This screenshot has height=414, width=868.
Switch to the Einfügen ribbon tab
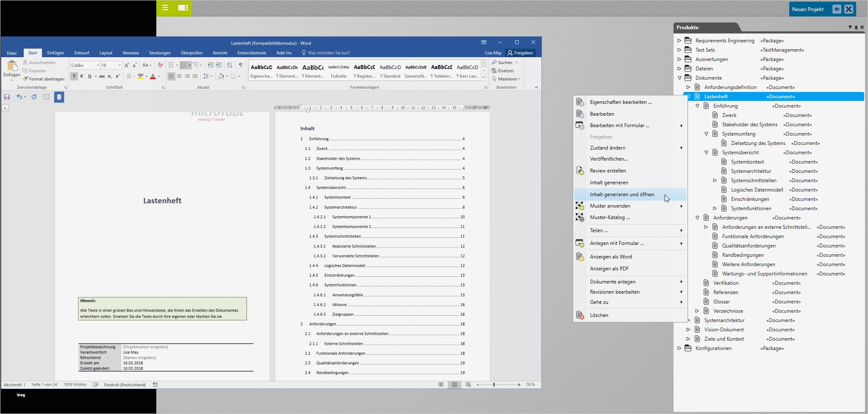(x=55, y=53)
